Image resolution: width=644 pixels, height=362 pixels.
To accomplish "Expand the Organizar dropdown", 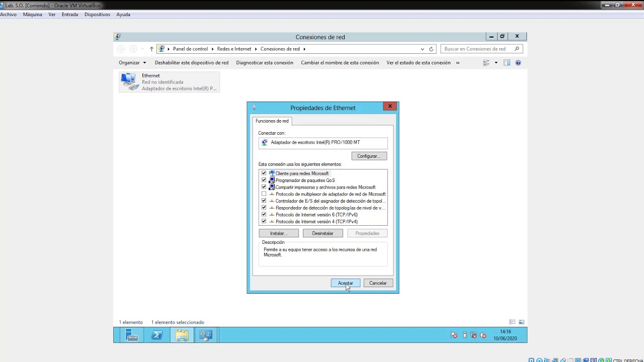I will click(x=132, y=63).
